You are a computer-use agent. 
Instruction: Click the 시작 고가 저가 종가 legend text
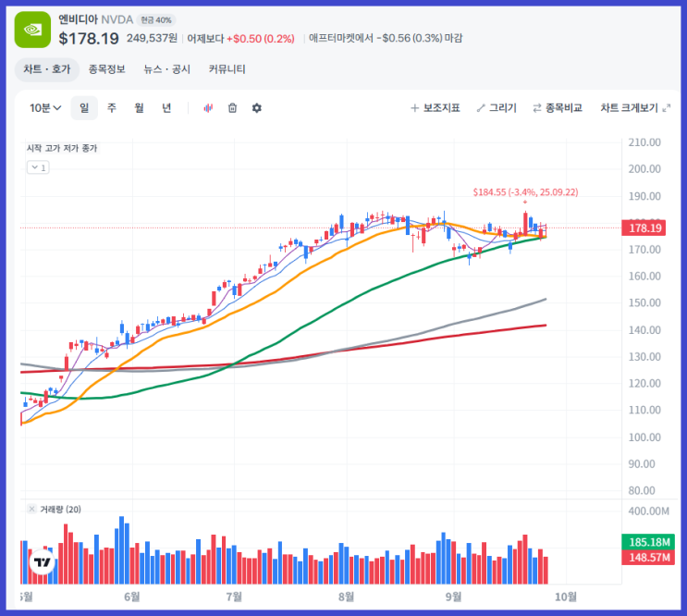click(62, 148)
